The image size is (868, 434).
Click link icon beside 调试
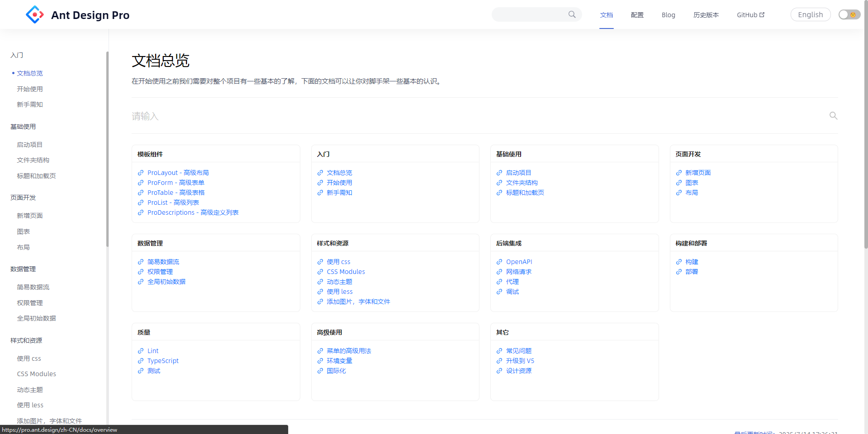click(499, 292)
